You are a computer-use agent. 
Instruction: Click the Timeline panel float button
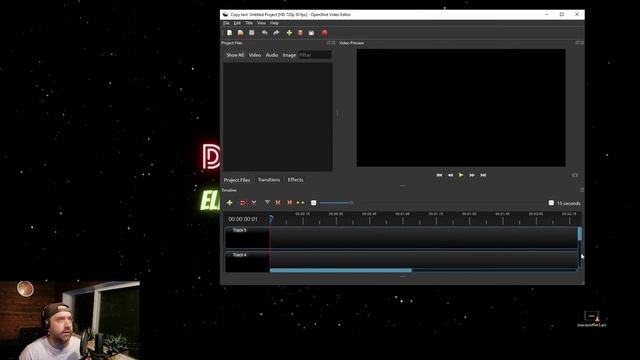pyautogui.click(x=582, y=190)
